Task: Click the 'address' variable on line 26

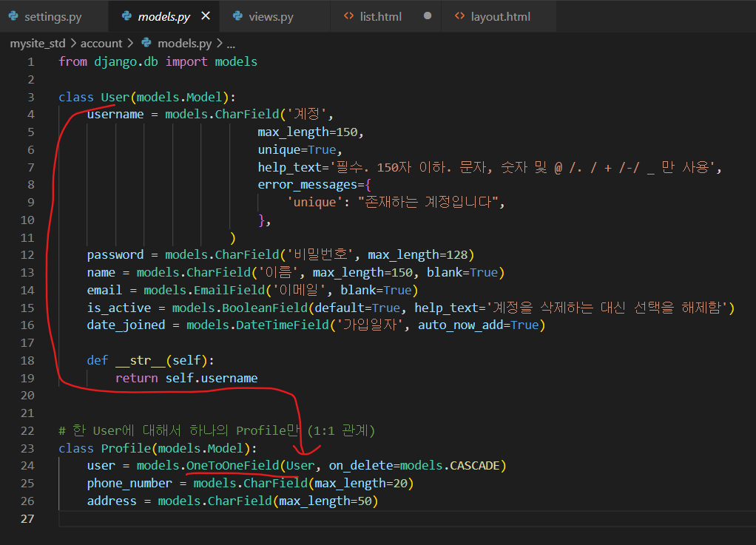Action: pos(112,501)
